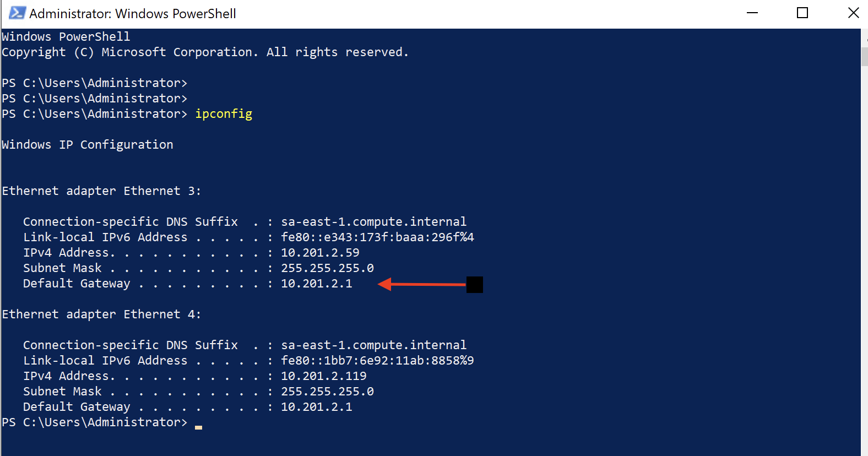Click the black square at arrow end
The image size is (868, 456).
(x=475, y=285)
